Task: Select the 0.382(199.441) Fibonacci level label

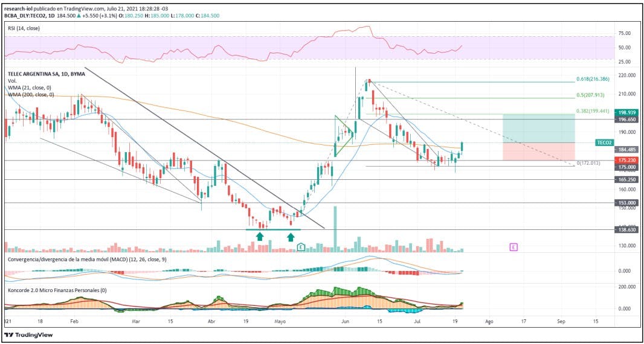Action: point(592,111)
